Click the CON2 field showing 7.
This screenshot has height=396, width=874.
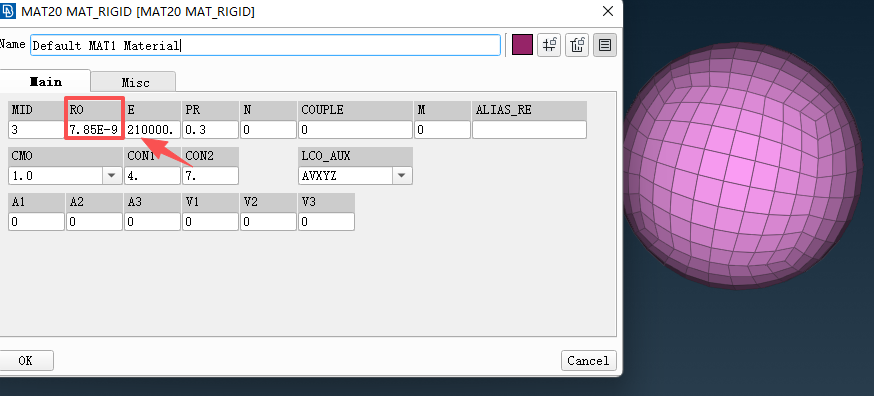tap(211, 176)
